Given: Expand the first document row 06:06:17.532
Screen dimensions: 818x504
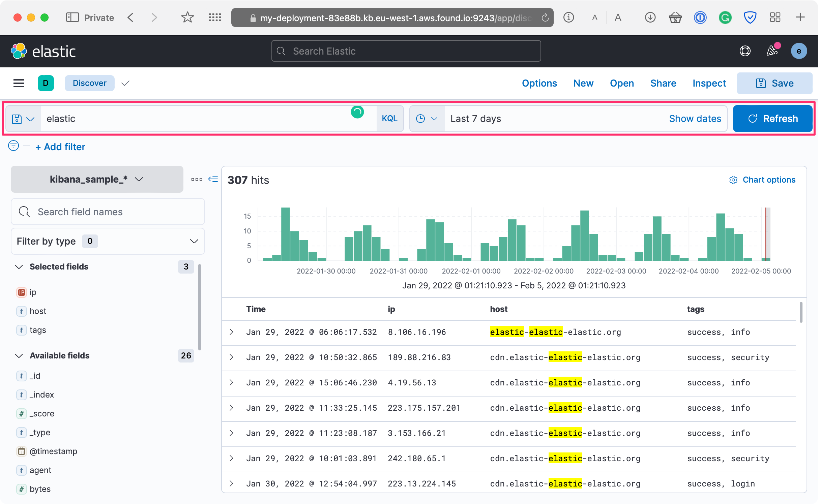Looking at the screenshot, I should (x=231, y=332).
